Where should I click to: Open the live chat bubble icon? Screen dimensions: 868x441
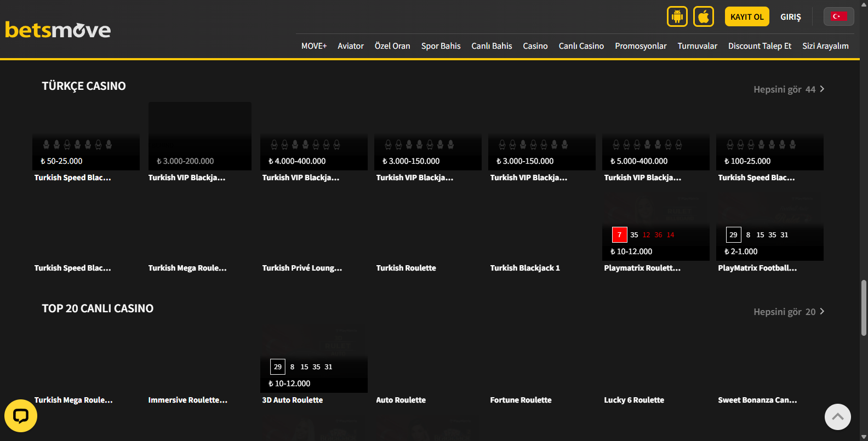click(x=21, y=416)
